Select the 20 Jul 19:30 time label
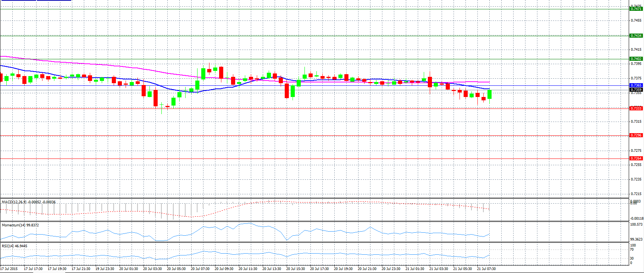The width and height of the screenshot is (644, 273). (x=343, y=269)
